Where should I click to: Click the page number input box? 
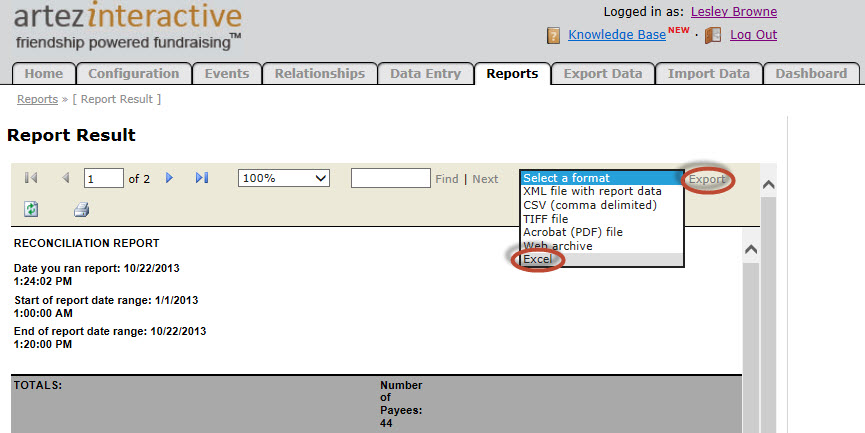click(x=103, y=179)
